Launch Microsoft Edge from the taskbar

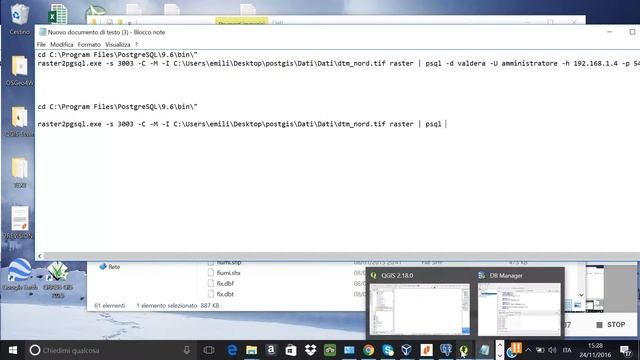coord(232,350)
